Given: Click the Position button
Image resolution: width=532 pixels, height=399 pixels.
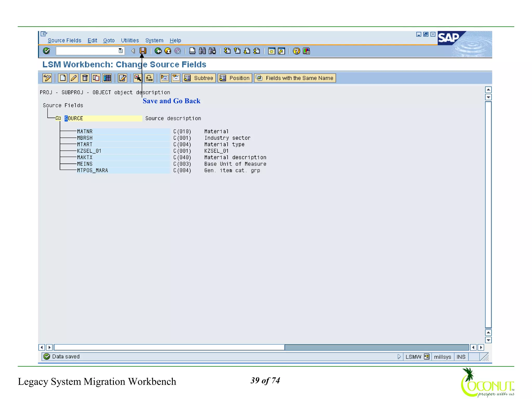Looking at the screenshot, I should (235, 78).
